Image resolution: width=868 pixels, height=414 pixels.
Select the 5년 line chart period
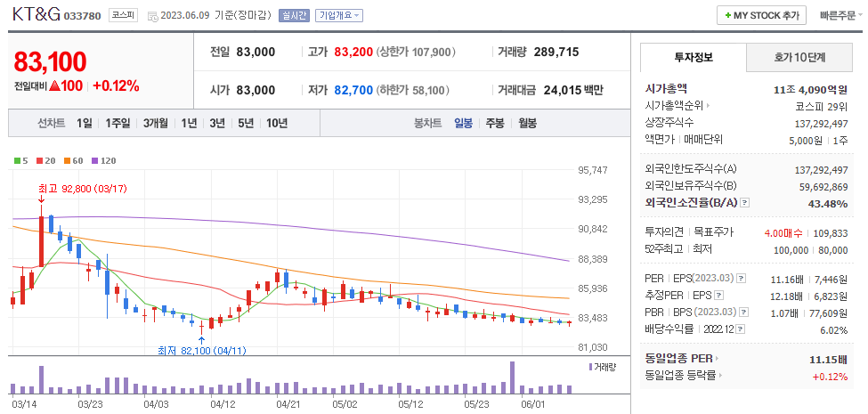(x=245, y=123)
